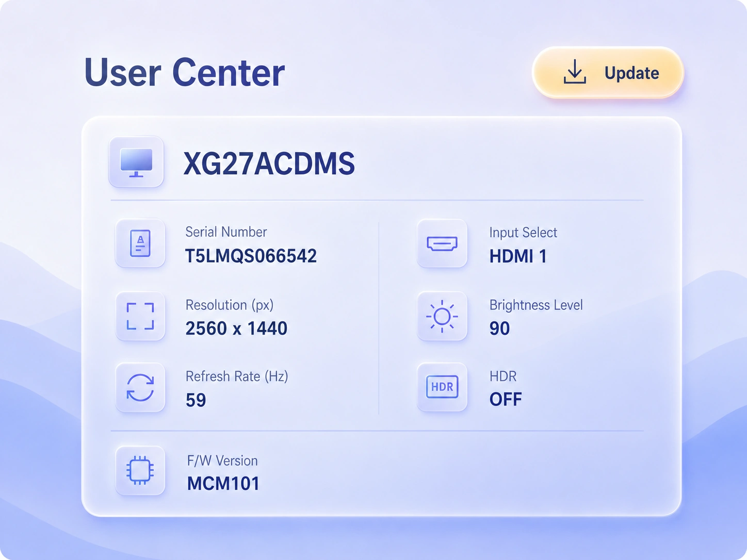Select the firmware value MCM101

tap(223, 483)
